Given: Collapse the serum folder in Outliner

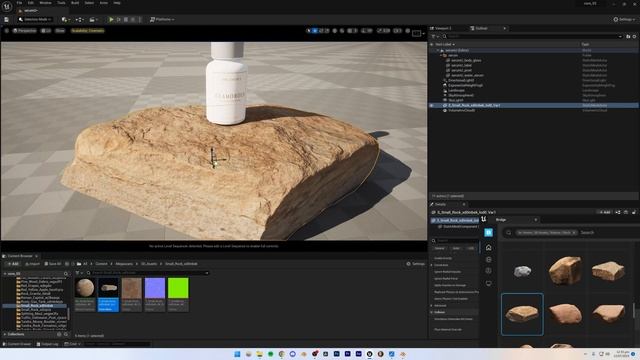Looking at the screenshot, I should coord(441,55).
